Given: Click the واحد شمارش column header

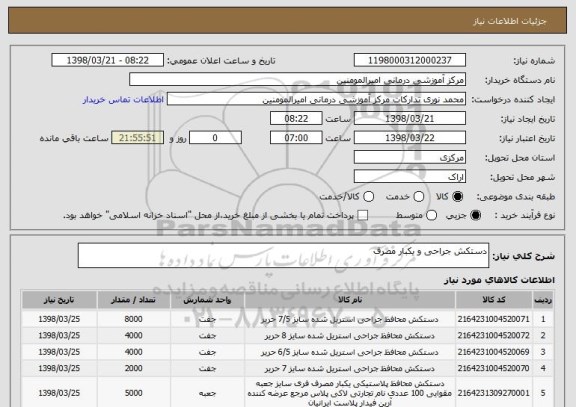Looking at the screenshot, I should 207,300.
